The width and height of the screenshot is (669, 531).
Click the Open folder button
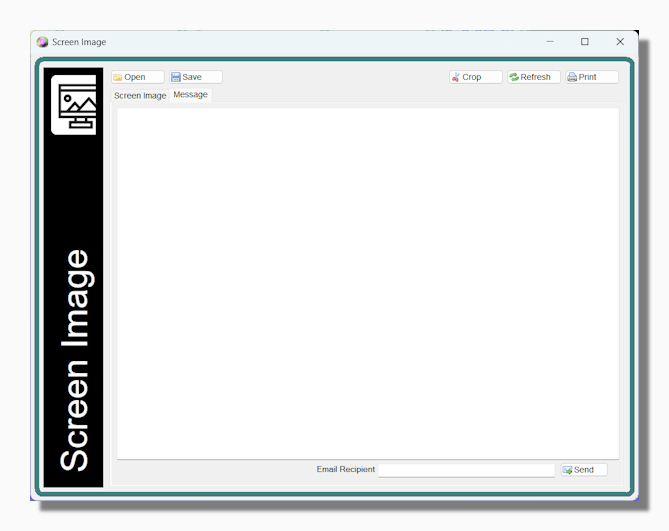(138, 77)
